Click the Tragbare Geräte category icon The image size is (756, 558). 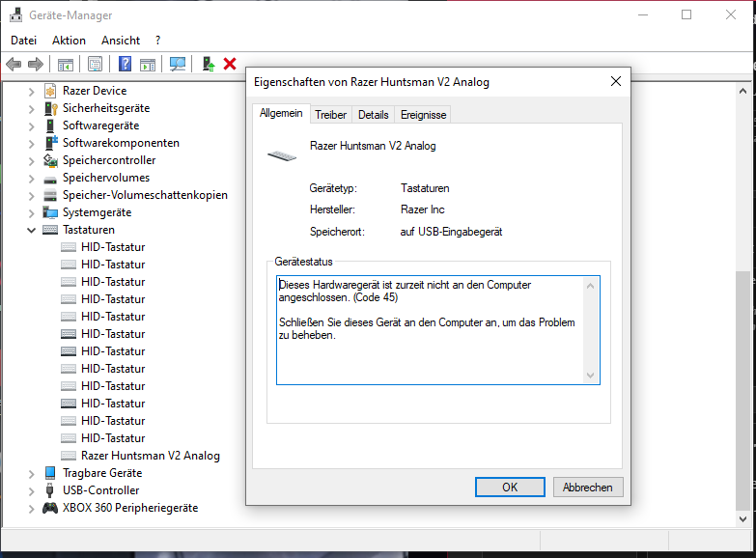coord(50,473)
